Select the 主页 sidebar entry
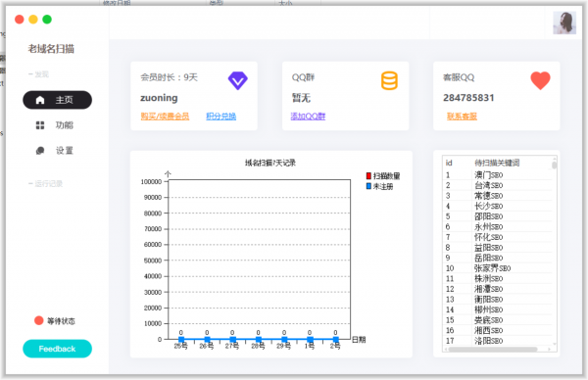This screenshot has width=588, height=380. click(57, 100)
